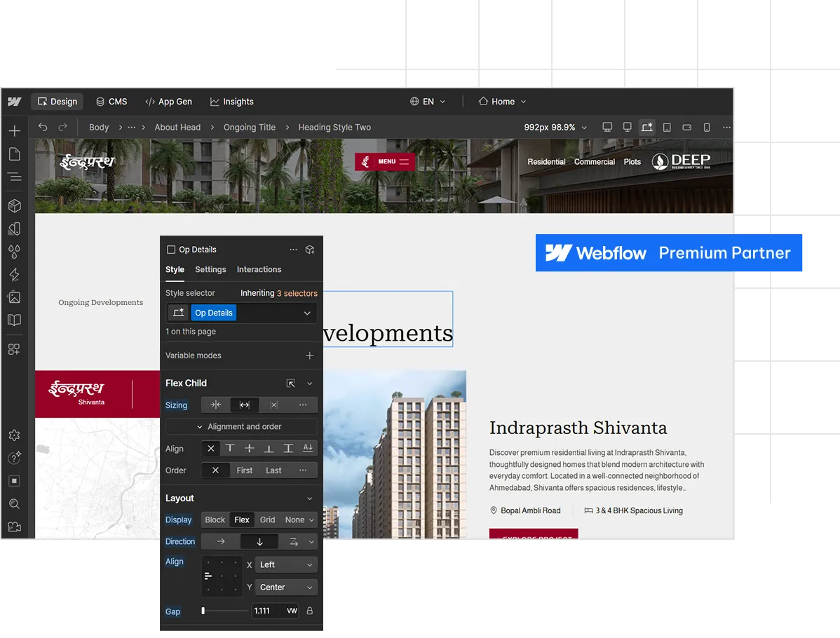Click the About Head breadcrumb
Viewport: 840px width, 638px height.
tap(177, 127)
